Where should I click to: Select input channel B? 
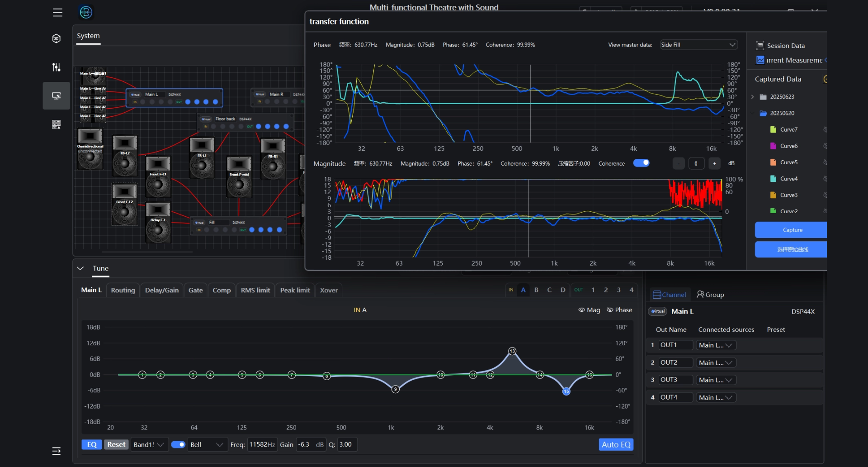536,290
